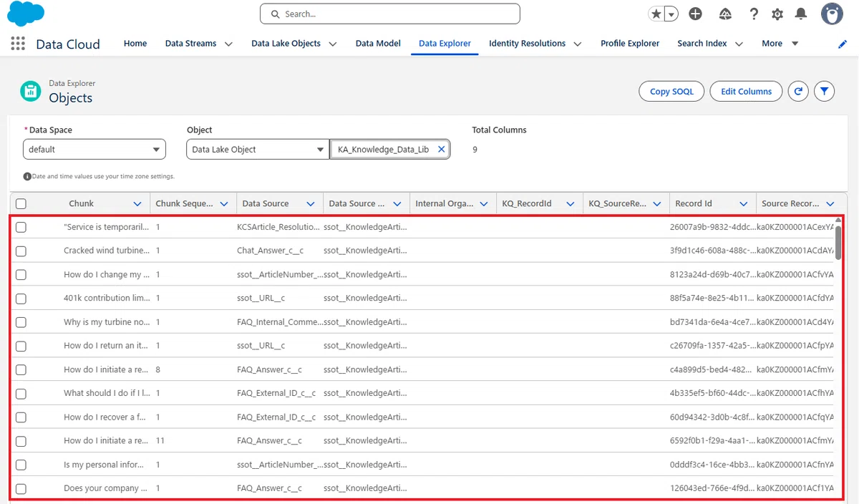Click the refresh icon button
The width and height of the screenshot is (859, 504).
tap(798, 91)
